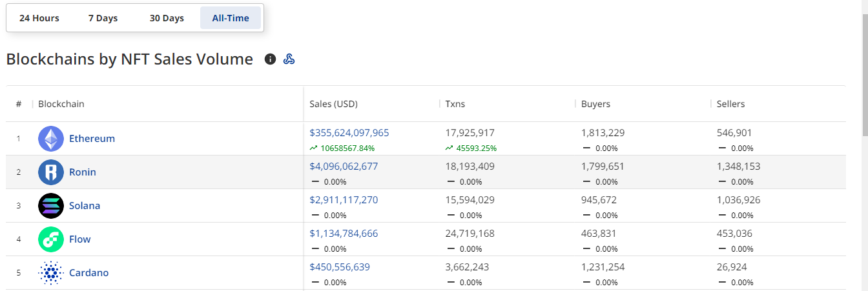Select the All-Time tab
Viewport: 868px width, 291px height.
[231, 18]
